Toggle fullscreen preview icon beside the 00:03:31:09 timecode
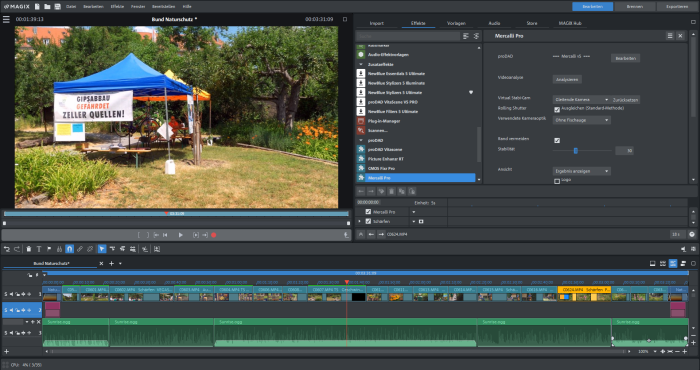Viewport: 700px width, 370px height. click(345, 19)
